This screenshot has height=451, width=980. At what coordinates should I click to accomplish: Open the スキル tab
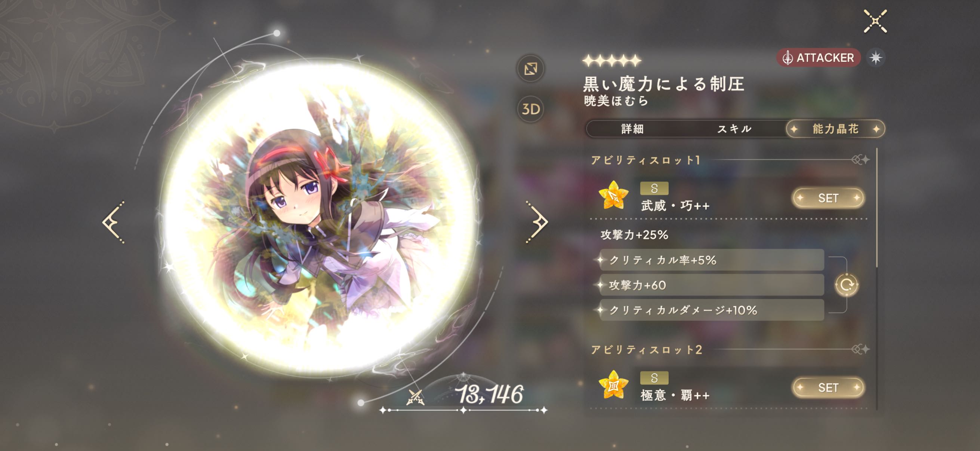tap(734, 129)
